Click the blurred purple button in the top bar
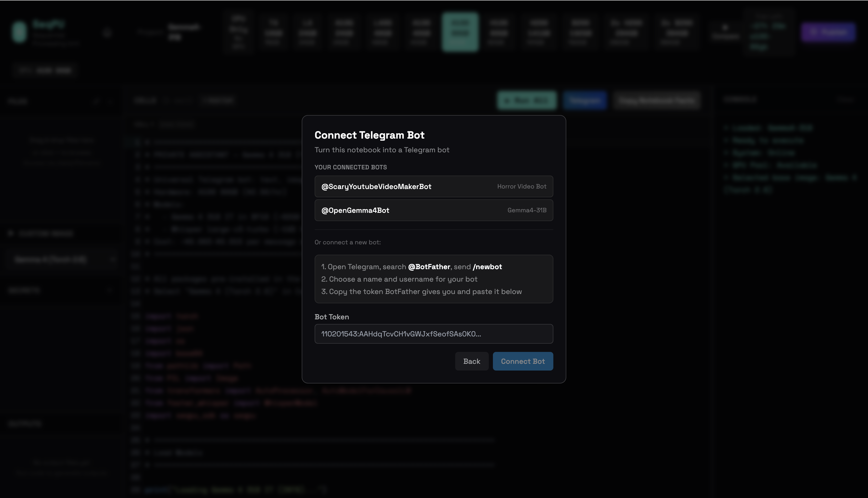868x498 pixels. tap(828, 32)
